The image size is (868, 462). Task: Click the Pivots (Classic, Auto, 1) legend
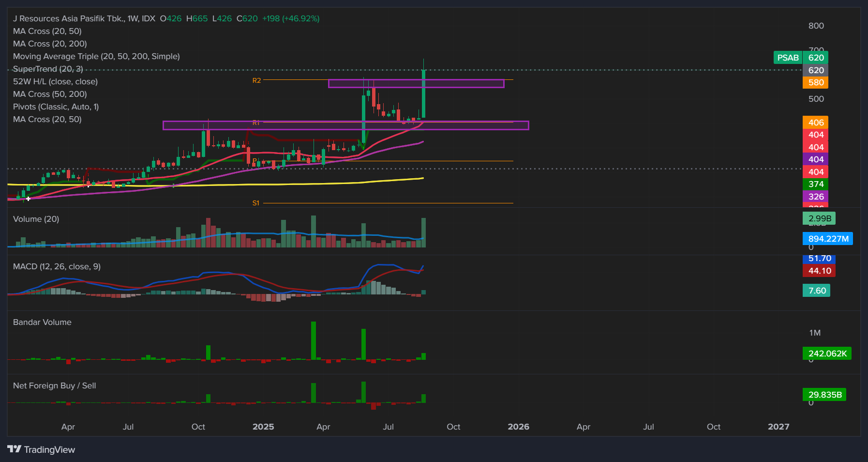pos(56,107)
